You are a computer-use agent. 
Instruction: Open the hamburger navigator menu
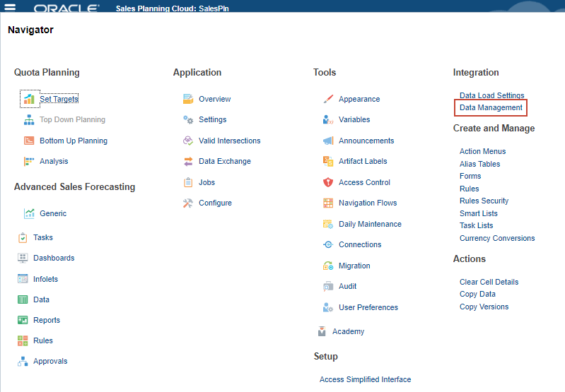[x=11, y=8]
